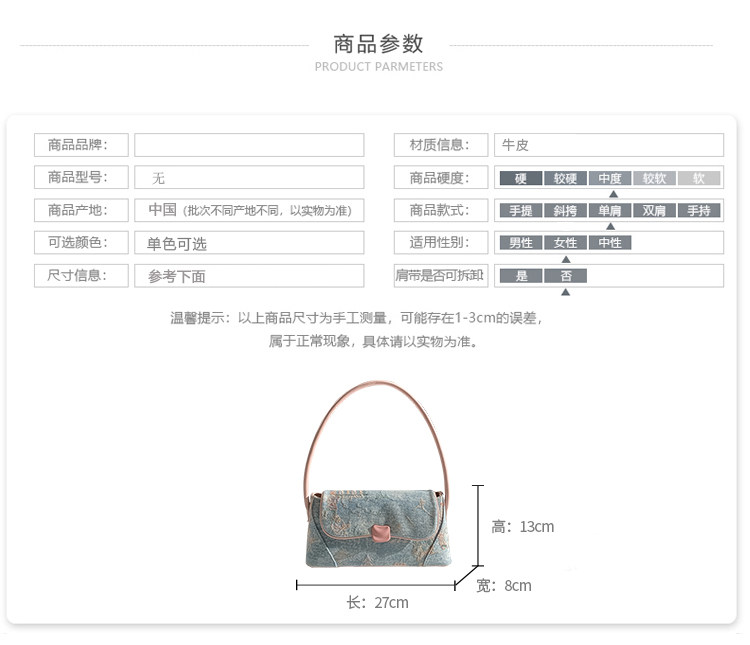Pick the 中性 gender option
The height and width of the screenshot is (645, 750).
(610, 243)
